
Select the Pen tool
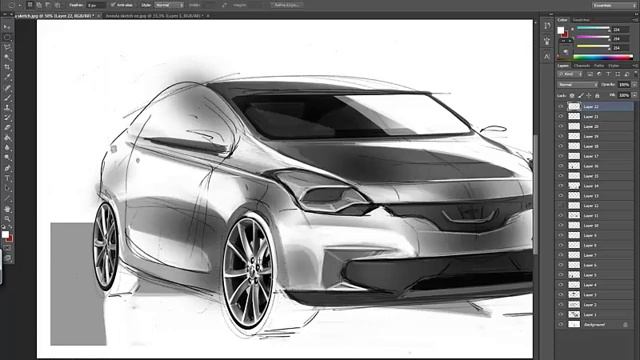[x=7, y=168]
